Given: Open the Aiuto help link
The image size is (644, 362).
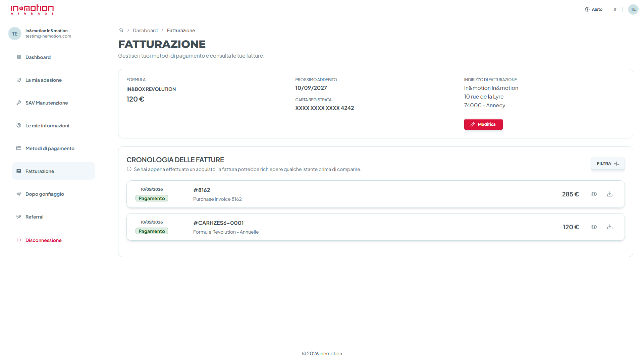Looking at the screenshot, I should click(x=594, y=9).
